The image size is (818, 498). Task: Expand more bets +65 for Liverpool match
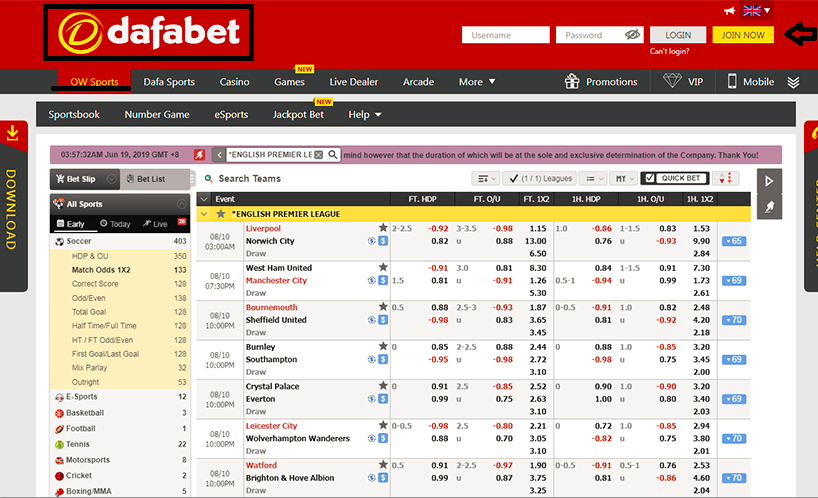(733, 241)
